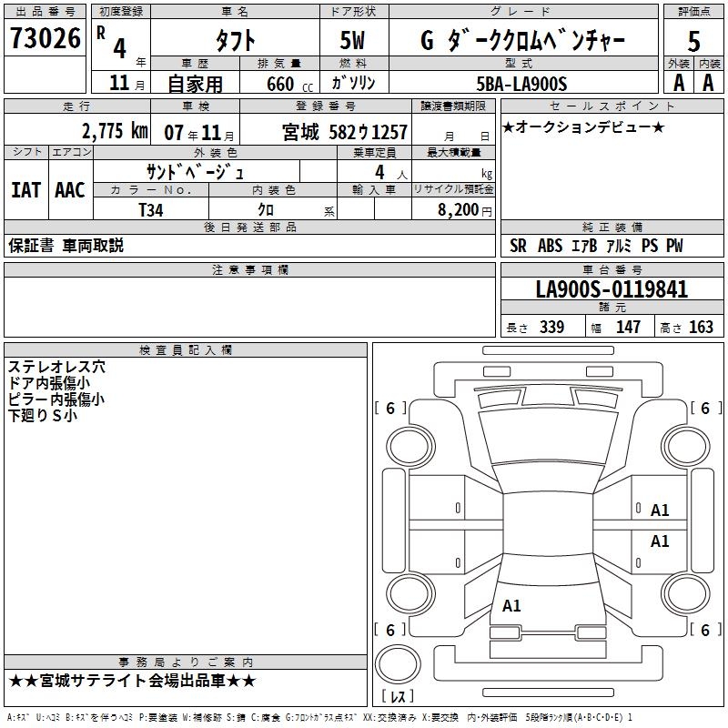
Task: Select the exterior color サンドベージュ
Action: 195,172
